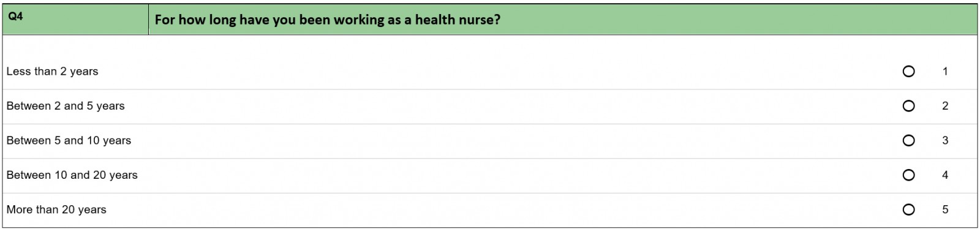Screen dimensions: 980x229
Task: Click the 'Less than 2 years' label text
Action: pyautogui.click(x=52, y=72)
